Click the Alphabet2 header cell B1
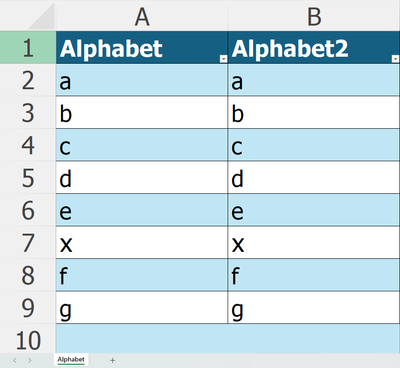Viewport: 400px width, 368px height. [x=314, y=47]
